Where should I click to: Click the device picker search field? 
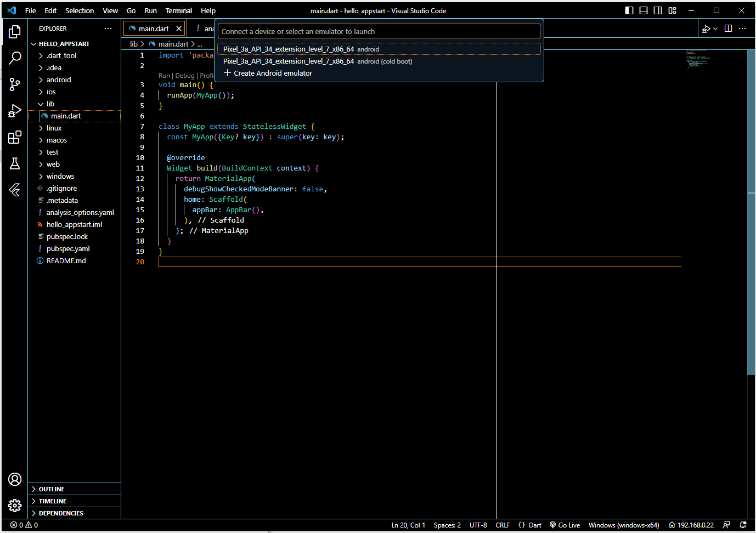[x=379, y=31]
